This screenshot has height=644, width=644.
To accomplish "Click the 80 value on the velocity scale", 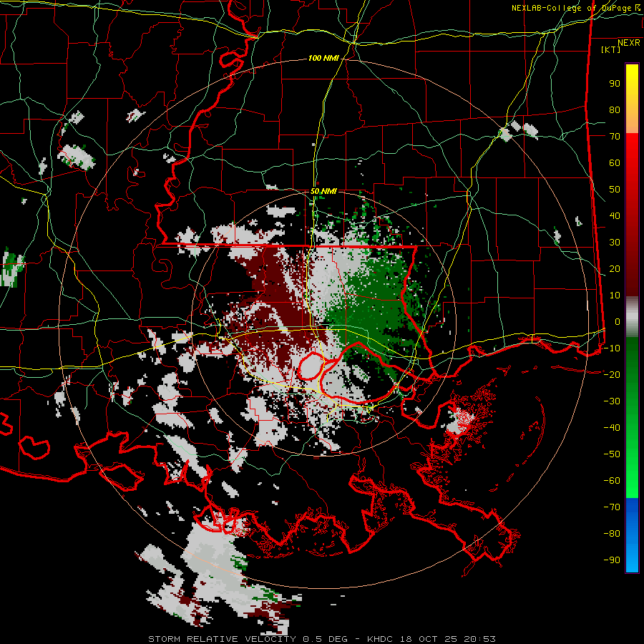I will (615, 110).
